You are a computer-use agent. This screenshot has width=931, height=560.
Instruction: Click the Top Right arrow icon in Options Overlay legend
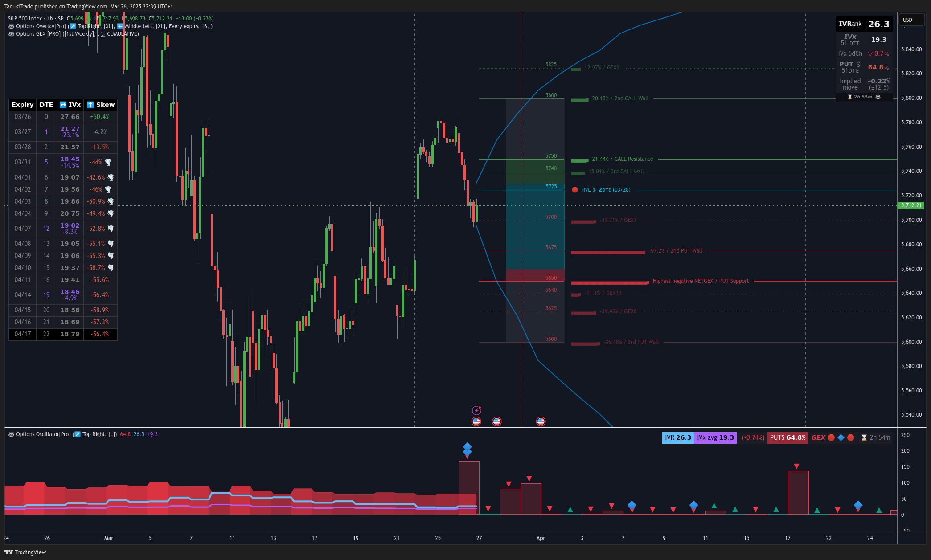[73, 26]
